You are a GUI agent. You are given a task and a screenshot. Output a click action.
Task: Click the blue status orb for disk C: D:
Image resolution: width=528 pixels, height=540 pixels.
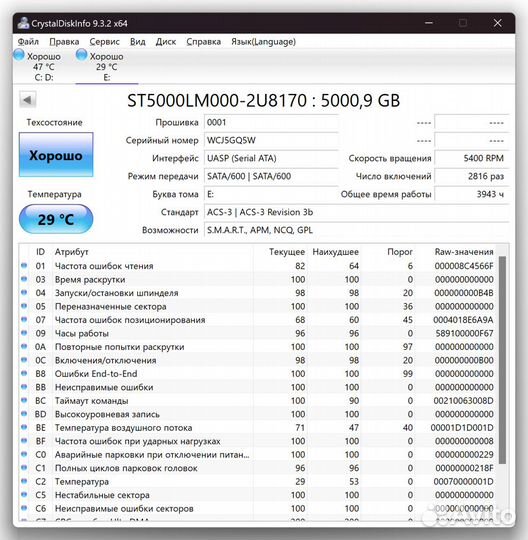point(19,55)
